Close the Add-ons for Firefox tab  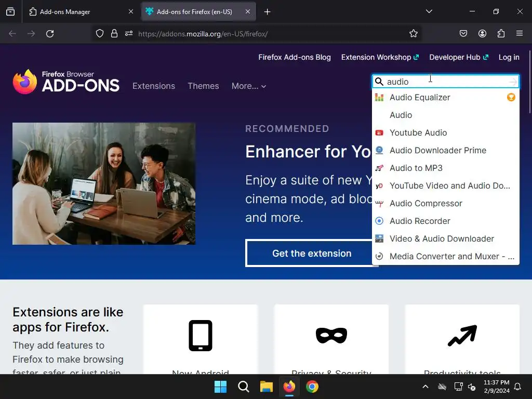tap(248, 11)
